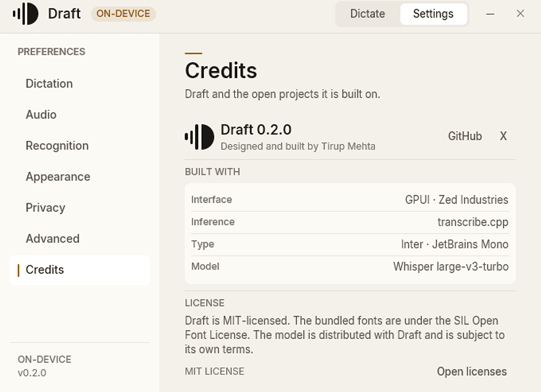Click the 'PREFERENCES' sidebar header

coord(51,52)
